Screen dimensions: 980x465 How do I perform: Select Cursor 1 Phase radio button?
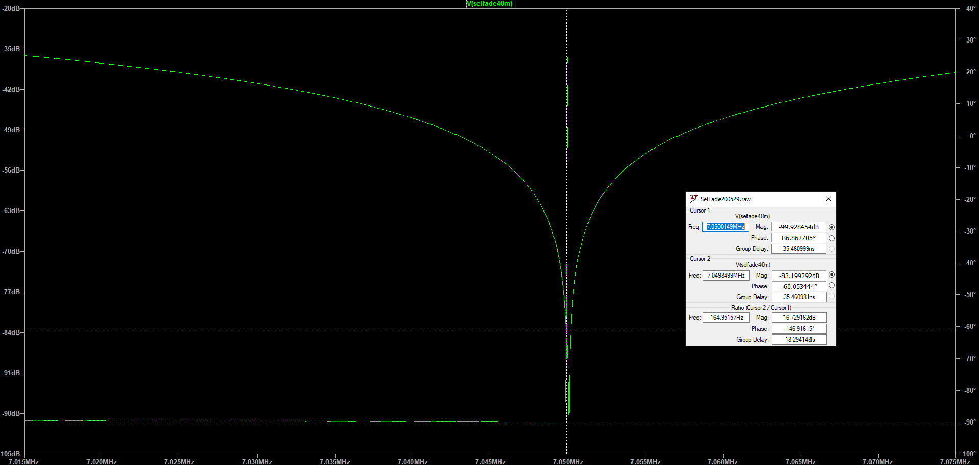(x=832, y=238)
